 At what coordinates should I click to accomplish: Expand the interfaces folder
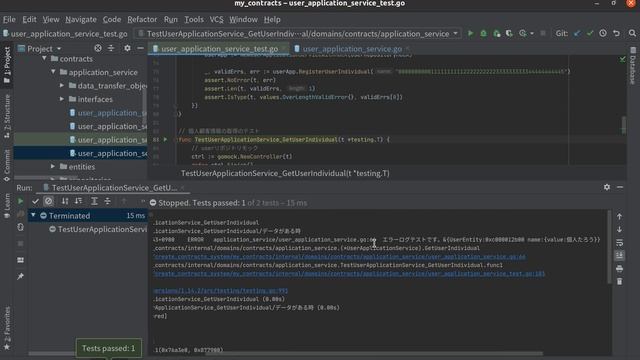(x=62, y=99)
